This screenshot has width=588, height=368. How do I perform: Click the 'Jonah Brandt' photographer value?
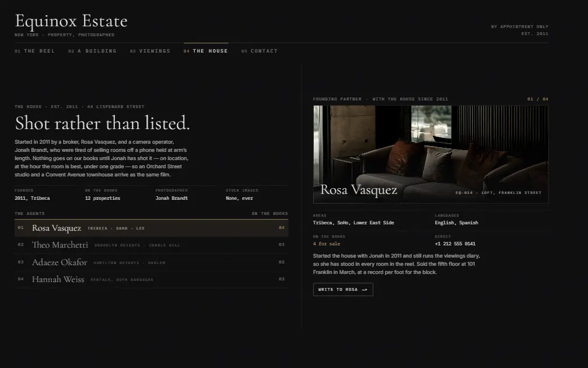click(x=171, y=198)
